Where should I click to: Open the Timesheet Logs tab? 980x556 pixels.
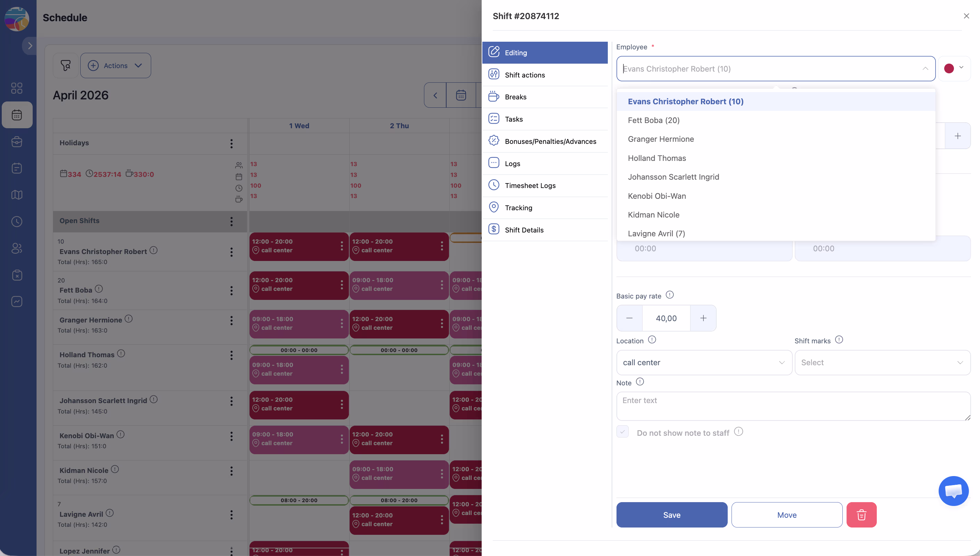530,186
